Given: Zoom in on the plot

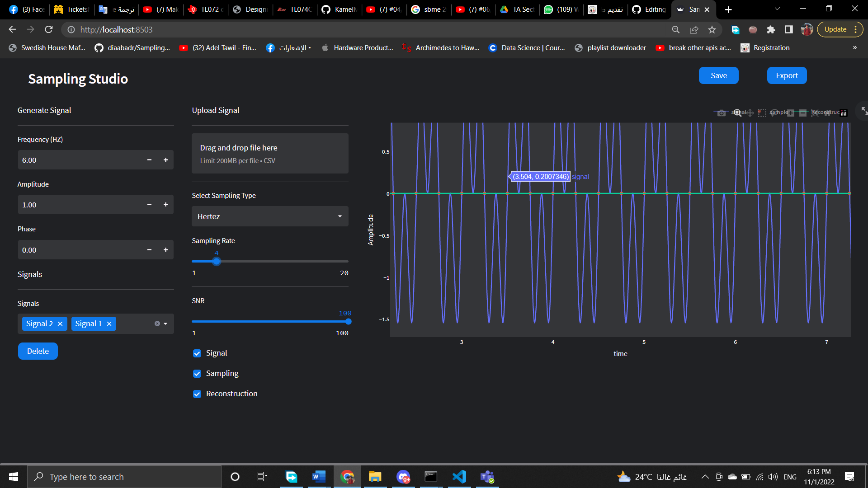Looking at the screenshot, I should pyautogui.click(x=790, y=113).
